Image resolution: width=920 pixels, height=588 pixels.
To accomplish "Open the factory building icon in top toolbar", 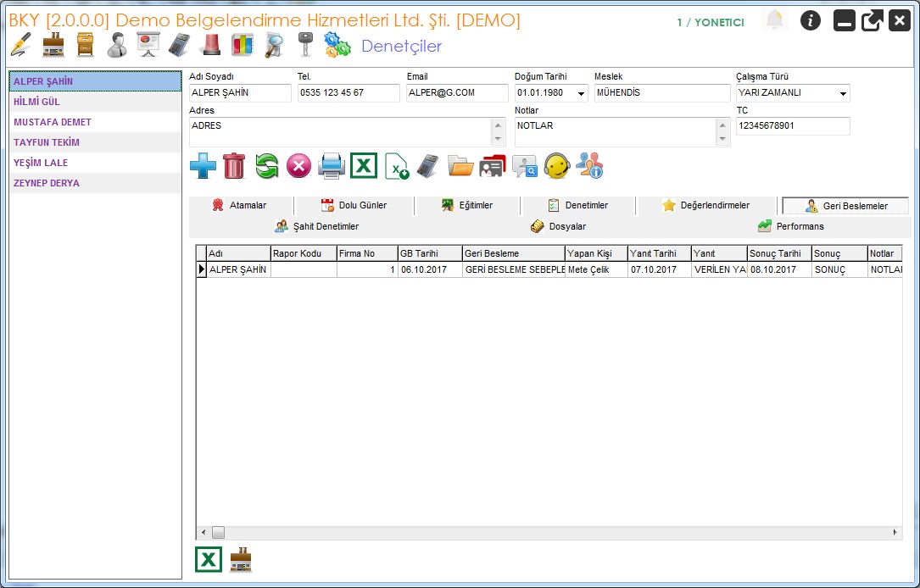I will pyautogui.click(x=53, y=45).
